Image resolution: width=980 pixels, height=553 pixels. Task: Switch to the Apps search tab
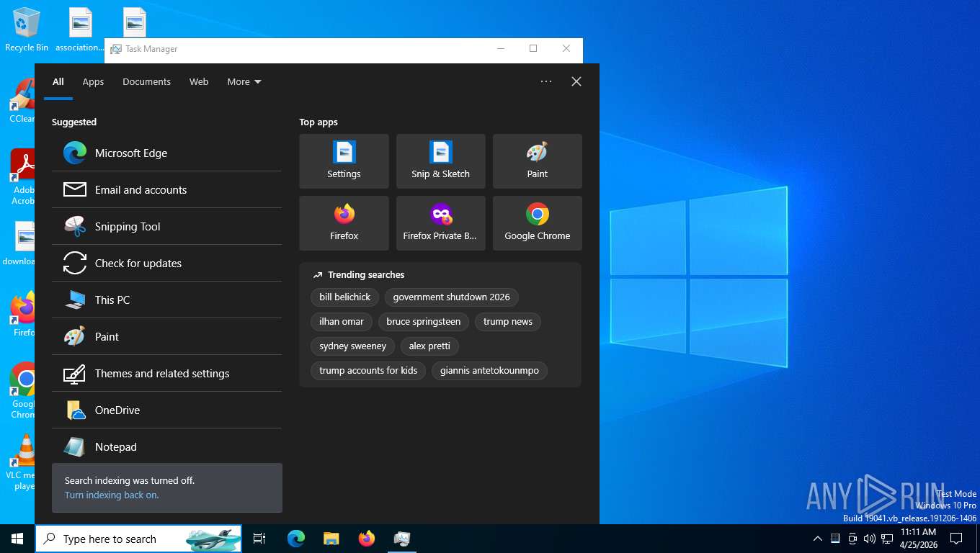(x=93, y=81)
